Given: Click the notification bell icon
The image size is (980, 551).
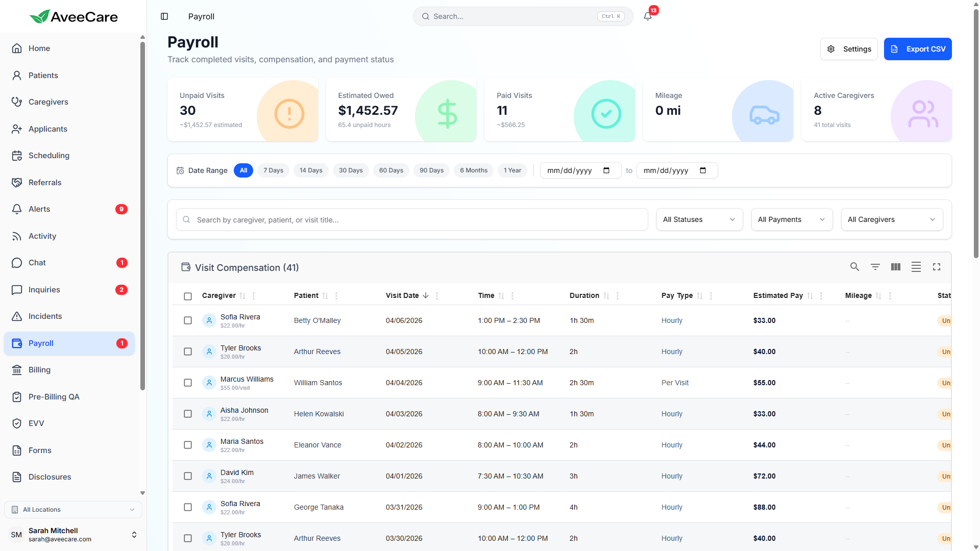Looking at the screenshot, I should tap(648, 16).
